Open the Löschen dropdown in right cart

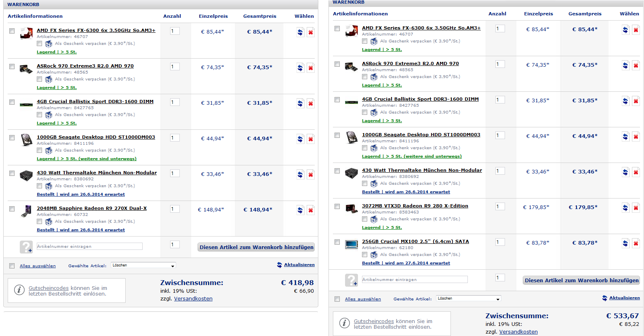click(x=469, y=298)
